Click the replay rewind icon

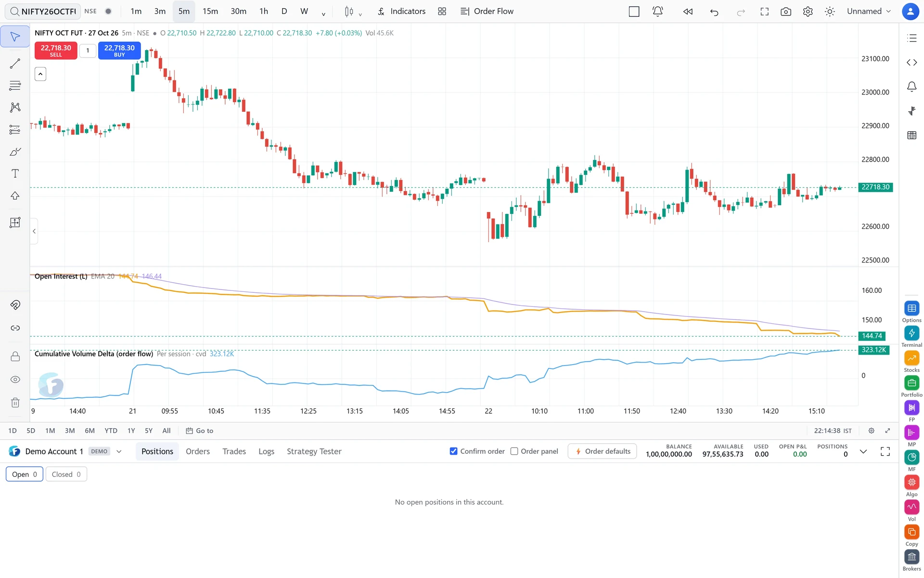pos(688,11)
